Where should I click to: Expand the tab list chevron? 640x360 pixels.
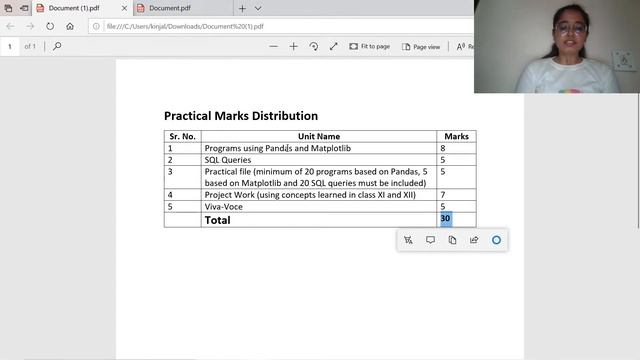tap(258, 8)
